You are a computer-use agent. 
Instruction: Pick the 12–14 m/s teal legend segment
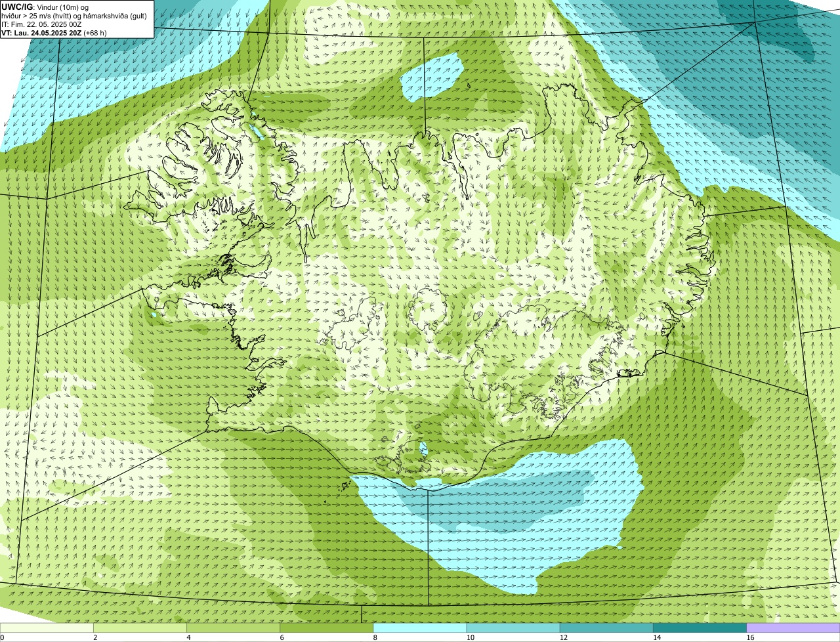coord(606,628)
